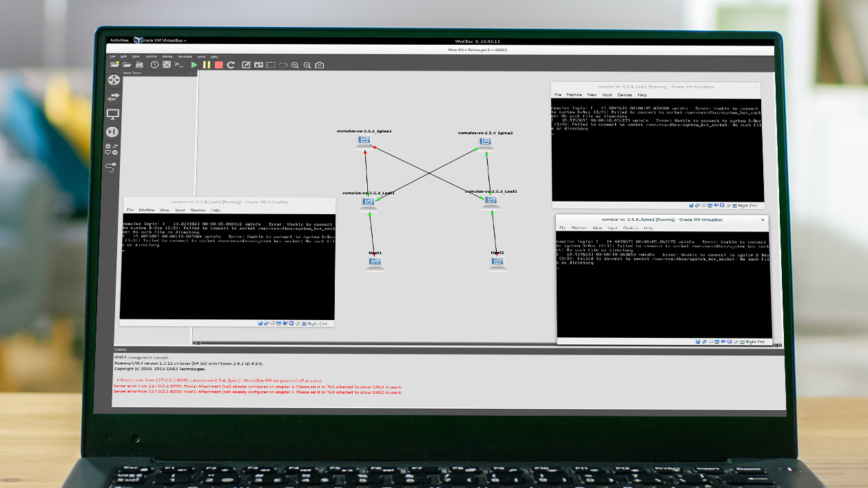Select the zoom-in magnifier on the toolbar

coord(296,65)
